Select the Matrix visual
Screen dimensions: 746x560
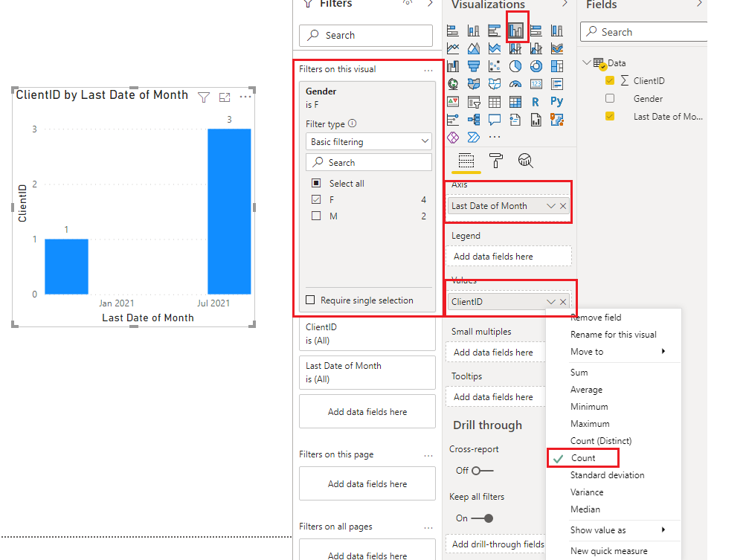click(515, 102)
